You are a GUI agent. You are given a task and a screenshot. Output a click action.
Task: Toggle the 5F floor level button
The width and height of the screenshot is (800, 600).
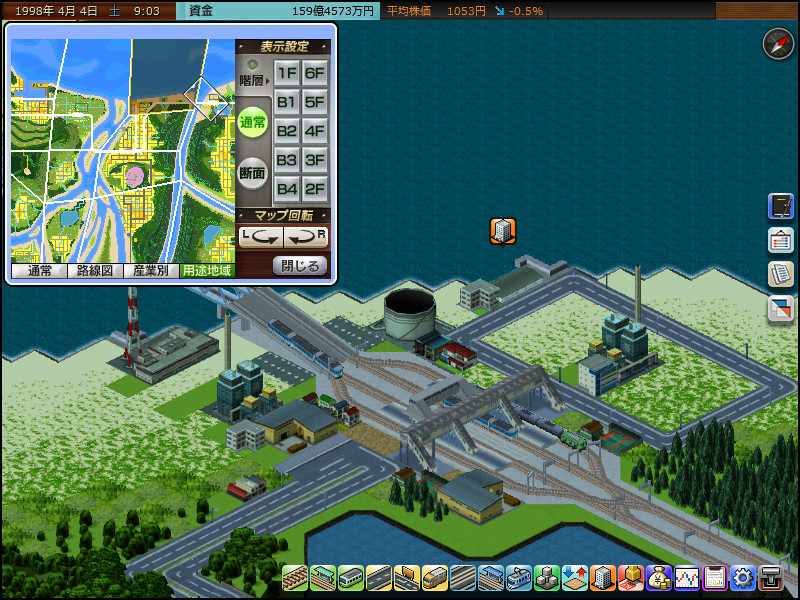(315, 102)
